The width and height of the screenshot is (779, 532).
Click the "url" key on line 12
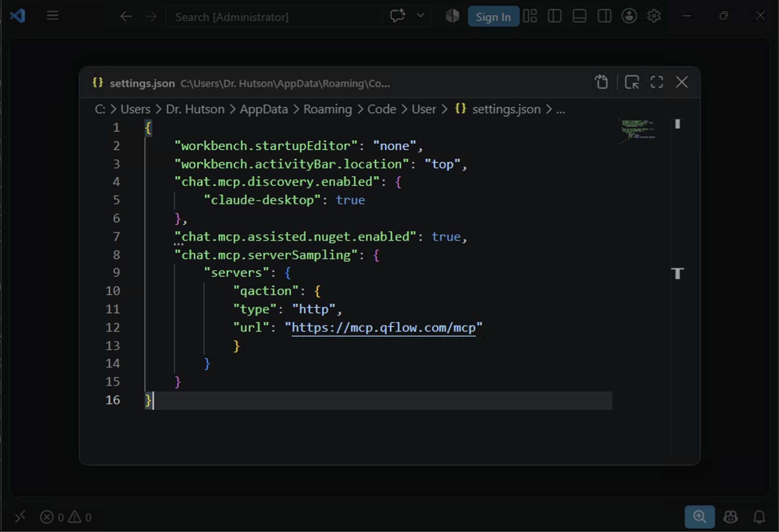click(x=251, y=328)
